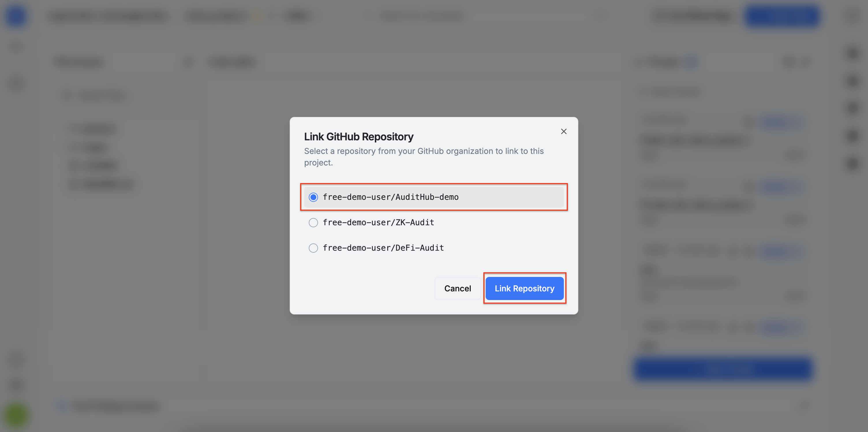Click the blurred yellow icon in the top bar
The image size is (868, 432).
pos(257,16)
